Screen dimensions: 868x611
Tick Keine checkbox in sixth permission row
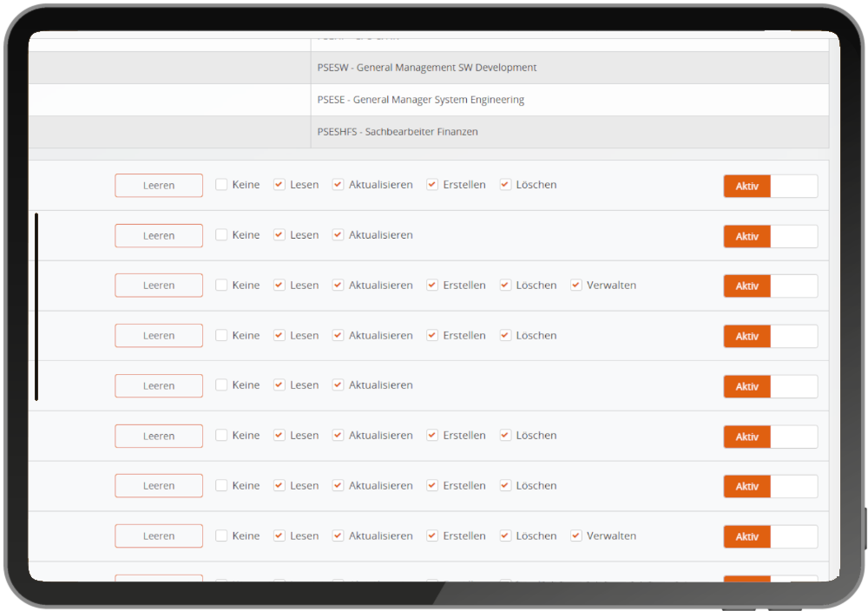(x=222, y=436)
